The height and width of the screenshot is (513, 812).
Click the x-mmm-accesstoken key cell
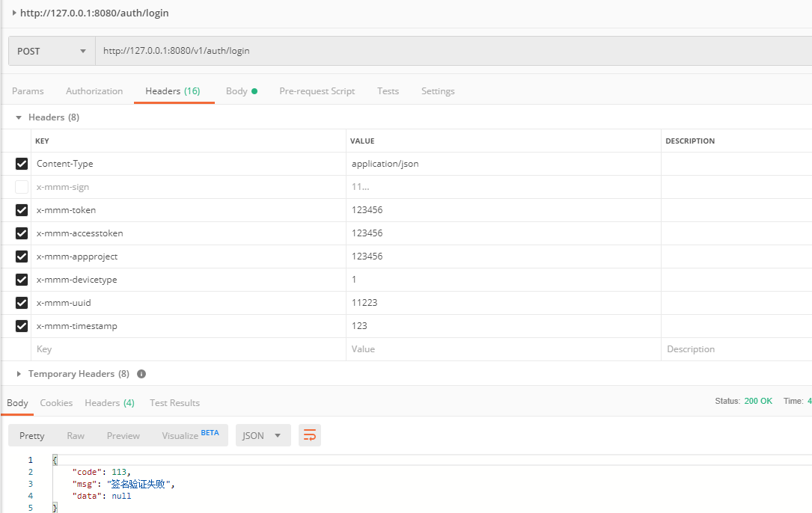coord(189,233)
